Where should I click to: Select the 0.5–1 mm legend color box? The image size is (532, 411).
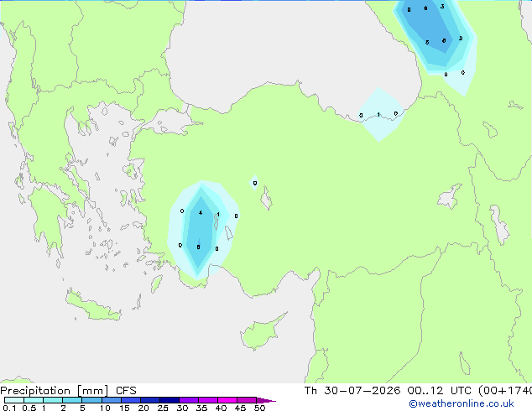point(34,400)
